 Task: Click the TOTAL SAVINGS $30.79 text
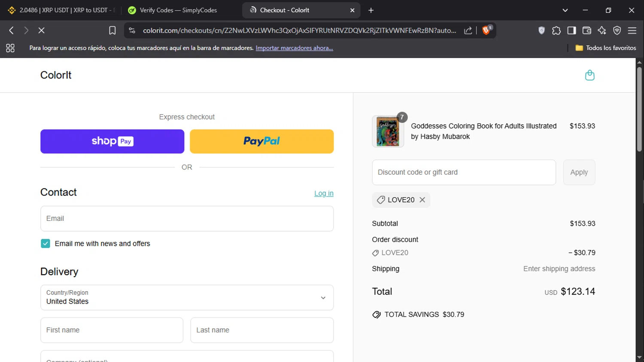point(424,314)
